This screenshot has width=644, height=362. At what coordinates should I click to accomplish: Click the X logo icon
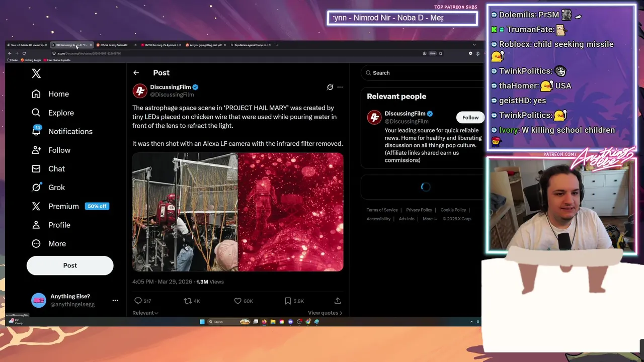coord(36,73)
